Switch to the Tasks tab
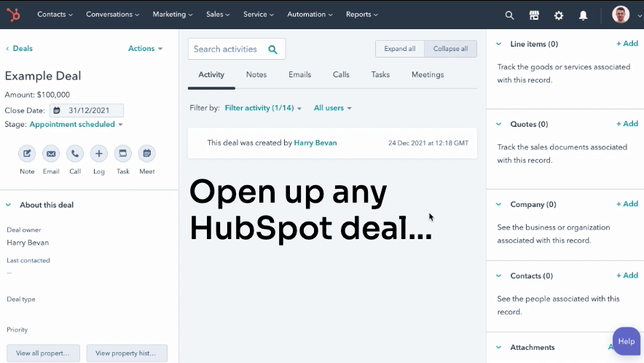This screenshot has width=644, height=363. tap(380, 75)
